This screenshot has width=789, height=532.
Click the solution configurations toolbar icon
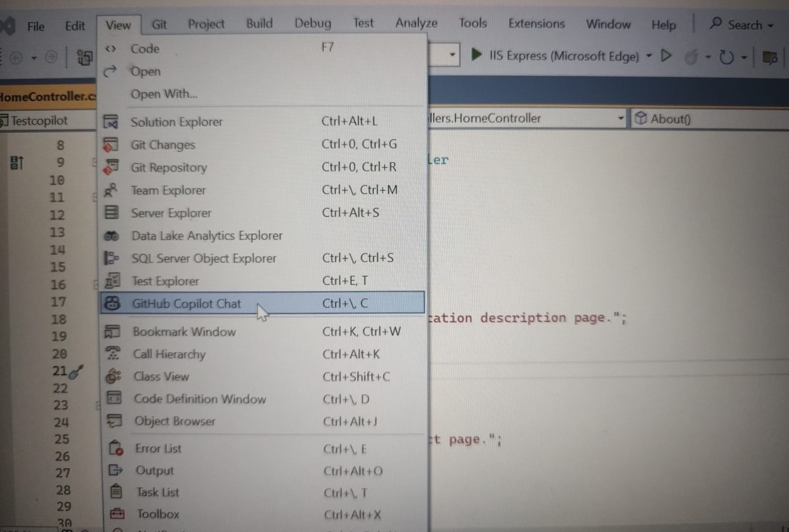click(x=84, y=58)
